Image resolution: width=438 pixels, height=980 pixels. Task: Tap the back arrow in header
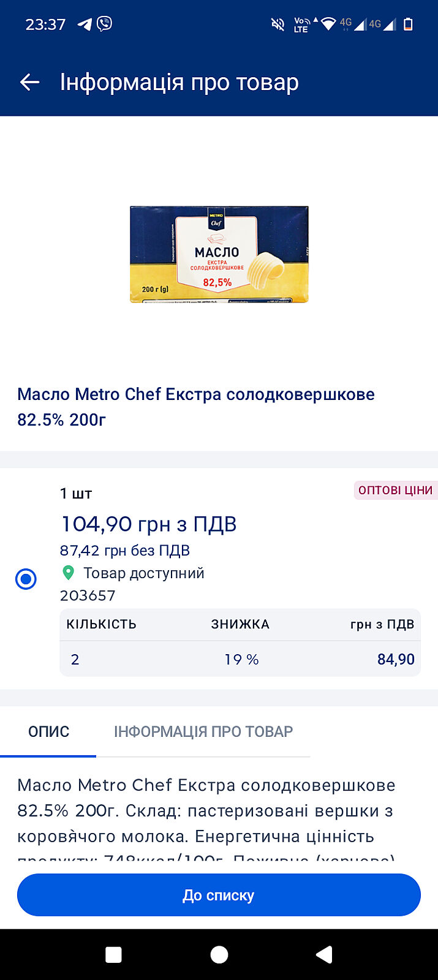29,82
